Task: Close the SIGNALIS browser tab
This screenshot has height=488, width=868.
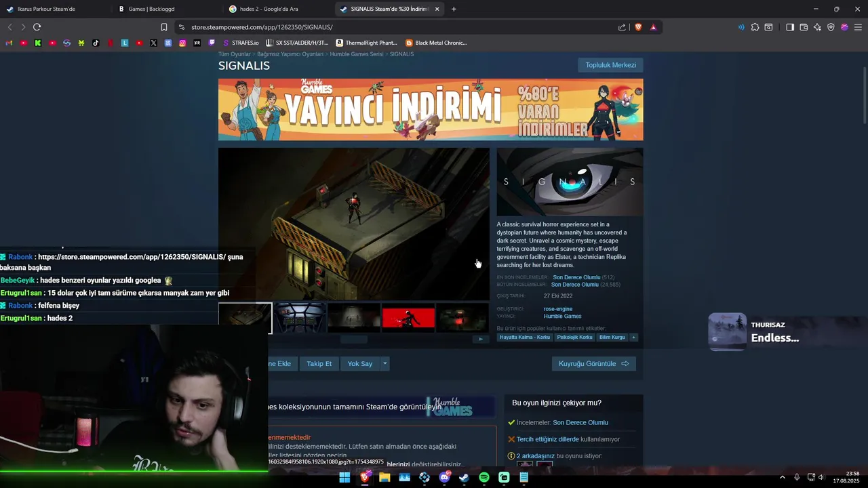Action: tap(437, 9)
